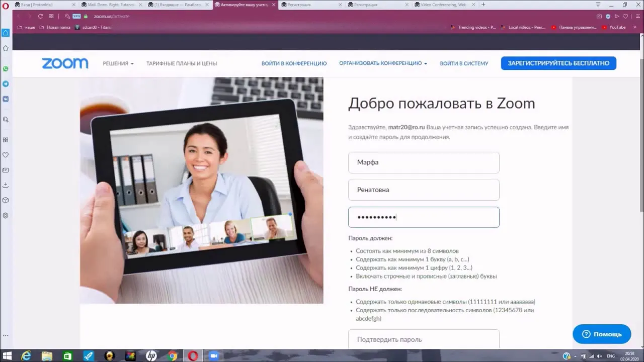The height and width of the screenshot is (362, 644).
Task: Open extensions cube icon in sidebar
Action: (6, 200)
